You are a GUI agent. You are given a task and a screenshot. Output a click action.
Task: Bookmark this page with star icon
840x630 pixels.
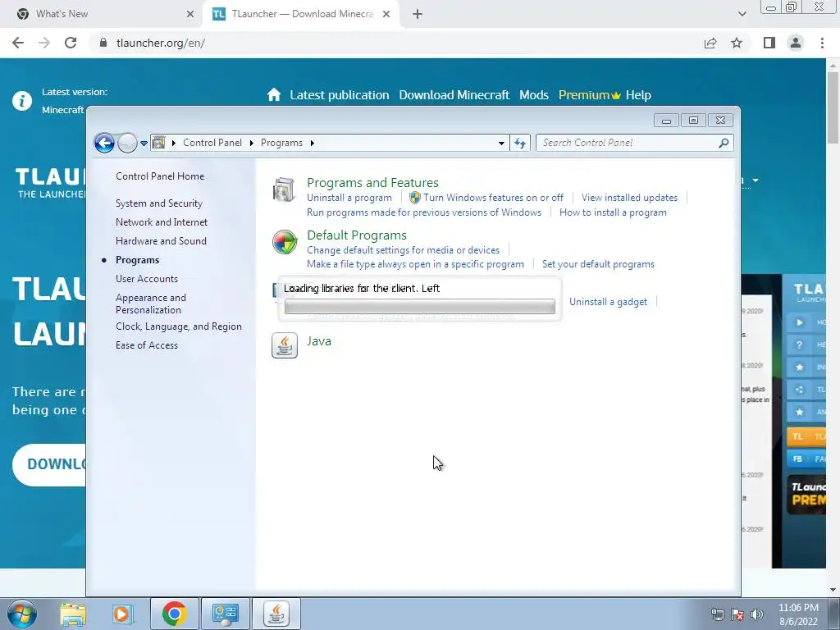737,43
